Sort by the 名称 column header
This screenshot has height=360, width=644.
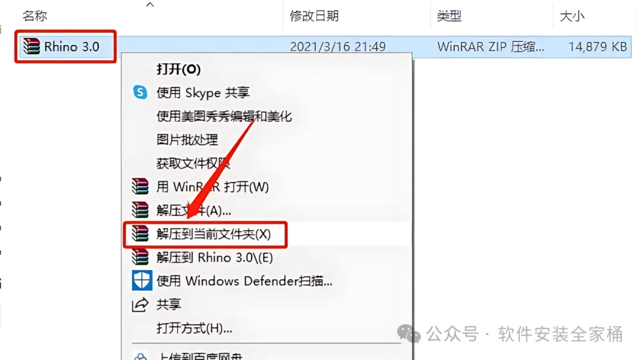[35, 16]
